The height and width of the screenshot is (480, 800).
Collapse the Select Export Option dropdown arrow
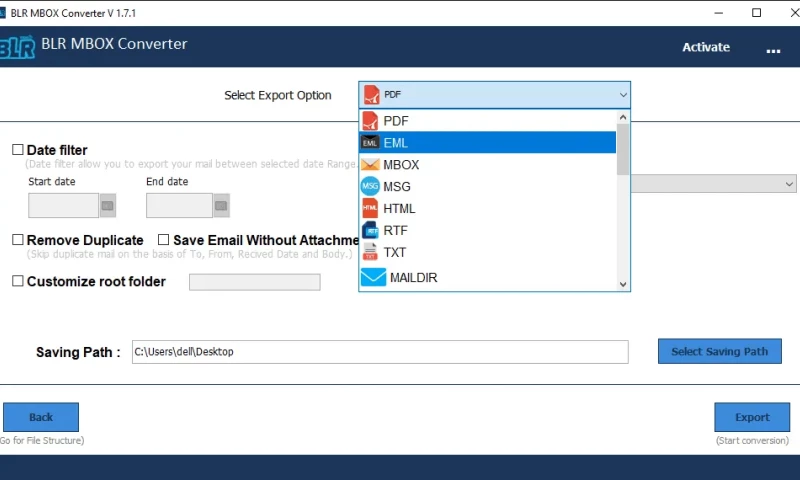(x=623, y=95)
